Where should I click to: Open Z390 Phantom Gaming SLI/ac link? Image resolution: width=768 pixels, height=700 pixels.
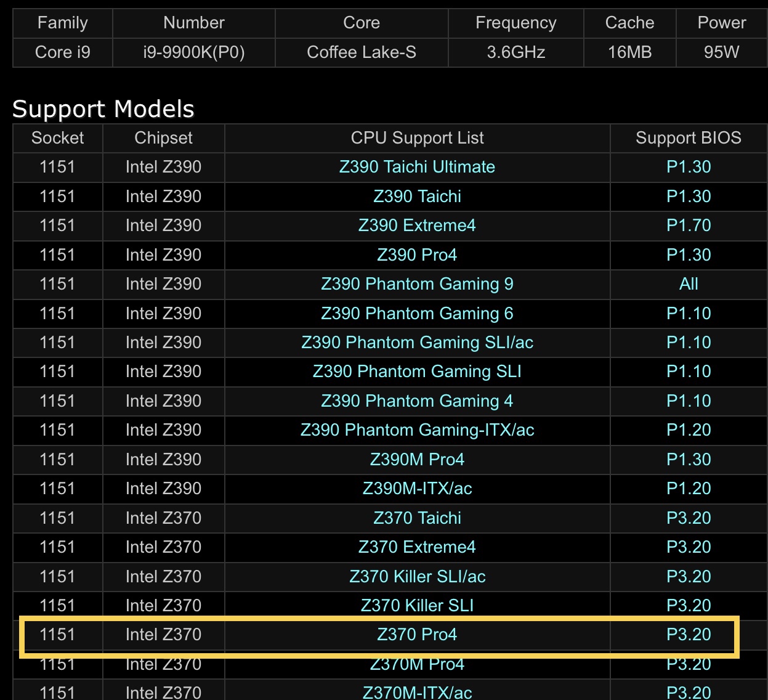pyautogui.click(x=417, y=343)
